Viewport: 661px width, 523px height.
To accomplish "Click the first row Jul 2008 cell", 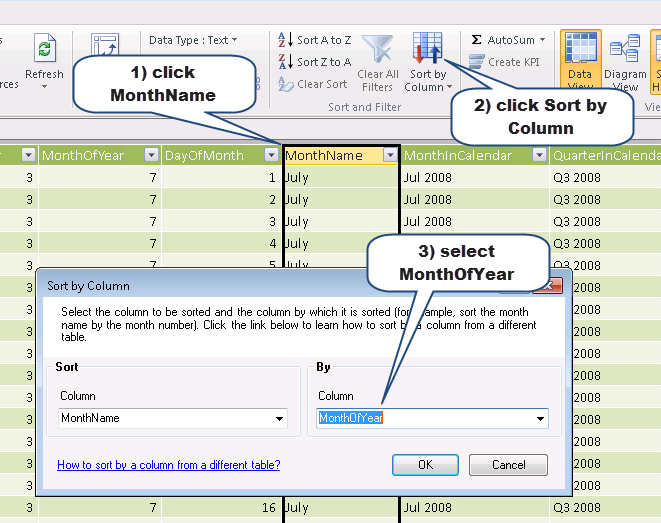I will (x=475, y=177).
